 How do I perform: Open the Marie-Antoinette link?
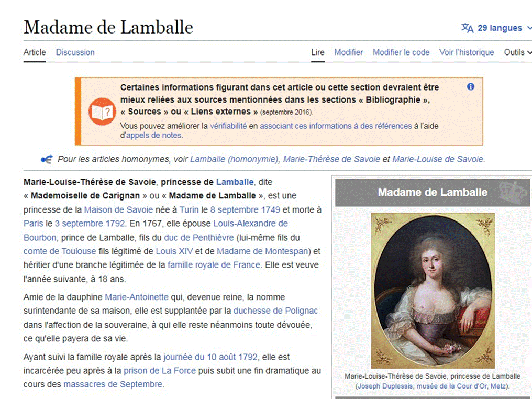[136, 297]
